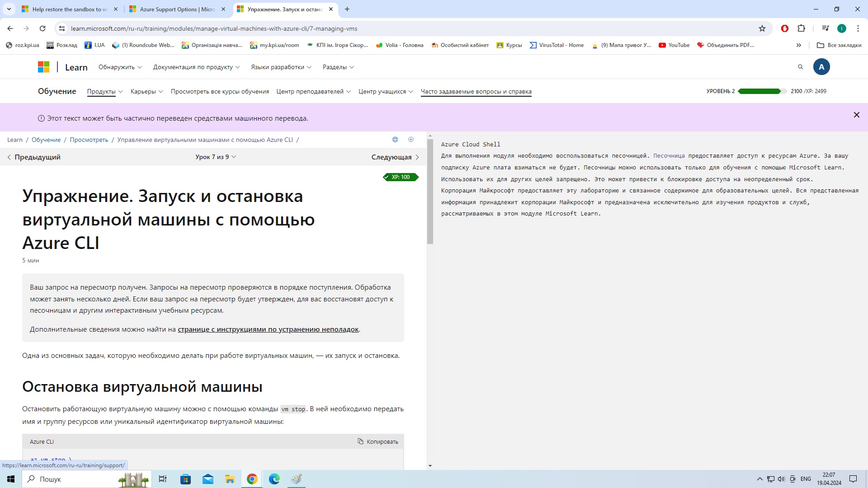Open the user profile avatar A

pyautogui.click(x=821, y=67)
